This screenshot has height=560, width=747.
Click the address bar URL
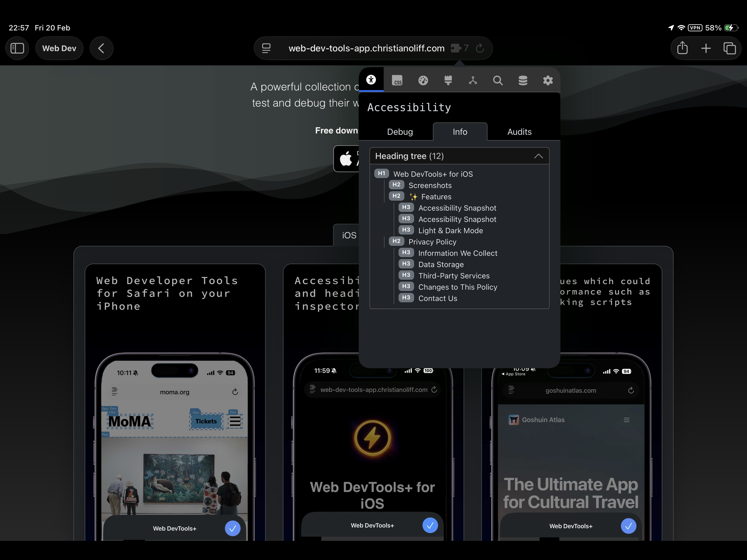(x=366, y=48)
